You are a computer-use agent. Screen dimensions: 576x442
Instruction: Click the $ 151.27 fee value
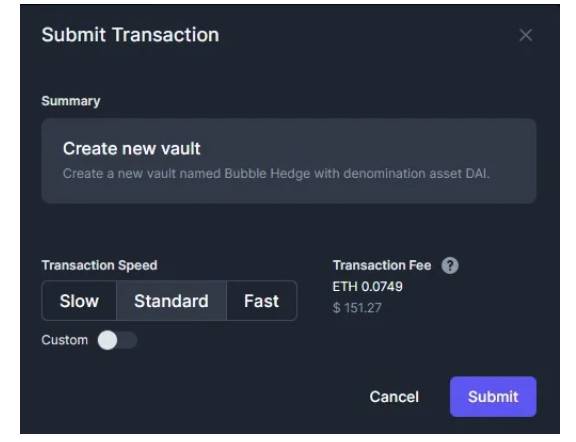[357, 308]
